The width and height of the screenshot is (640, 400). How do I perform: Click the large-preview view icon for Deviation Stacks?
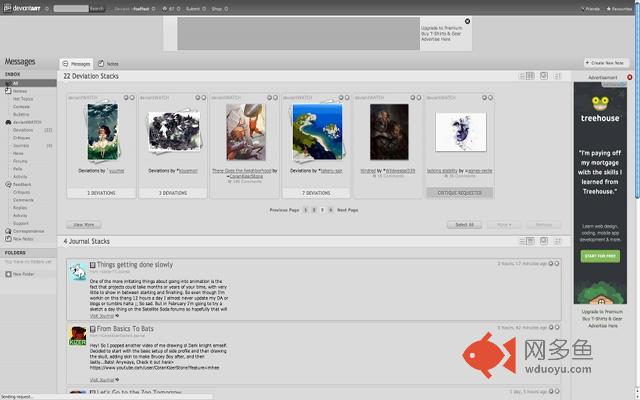pyautogui.click(x=544, y=76)
